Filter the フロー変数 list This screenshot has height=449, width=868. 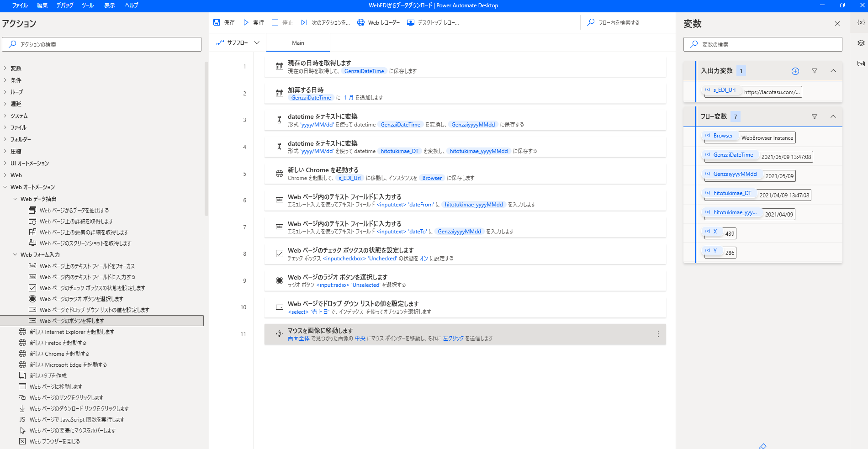click(814, 116)
